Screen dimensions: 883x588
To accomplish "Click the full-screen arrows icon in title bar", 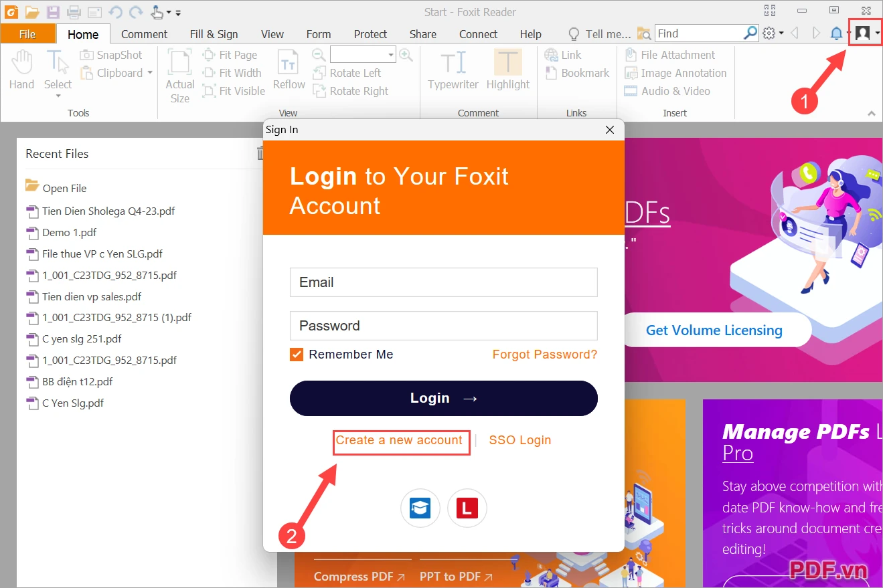I will (x=771, y=11).
